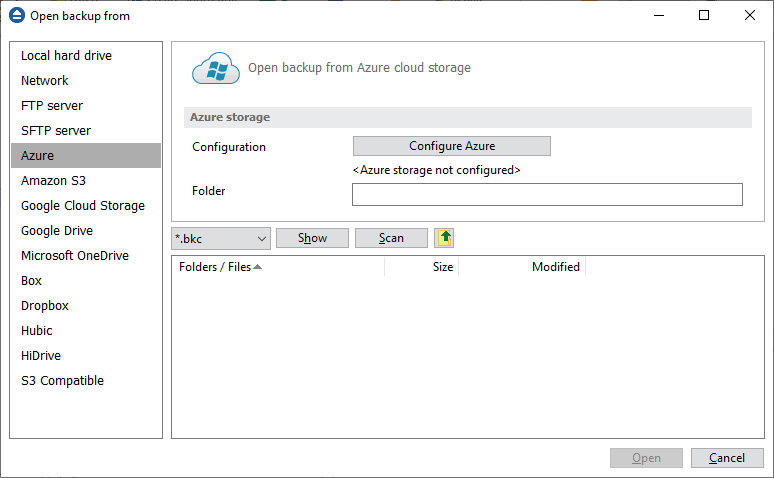Maximize the Open backup from window
The width and height of the screenshot is (774, 478).
pyautogui.click(x=704, y=15)
